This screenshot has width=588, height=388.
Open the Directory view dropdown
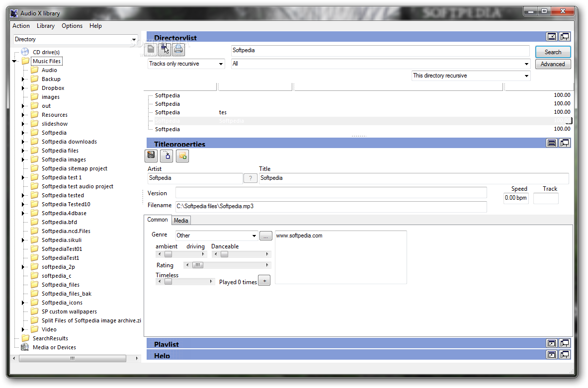[x=134, y=39]
